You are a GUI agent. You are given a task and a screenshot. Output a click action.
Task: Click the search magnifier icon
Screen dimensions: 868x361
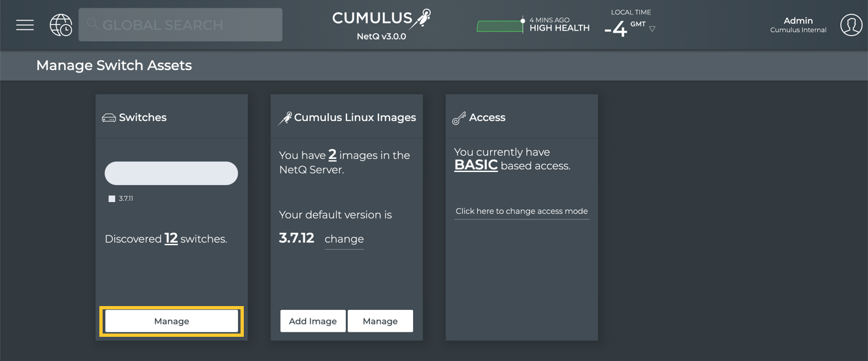click(x=93, y=24)
